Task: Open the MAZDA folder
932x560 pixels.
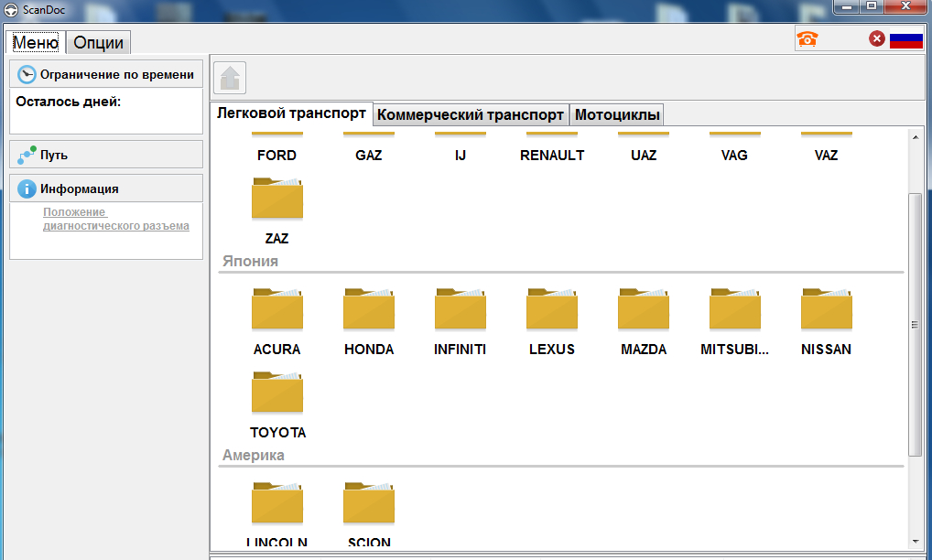Action: [x=643, y=308]
